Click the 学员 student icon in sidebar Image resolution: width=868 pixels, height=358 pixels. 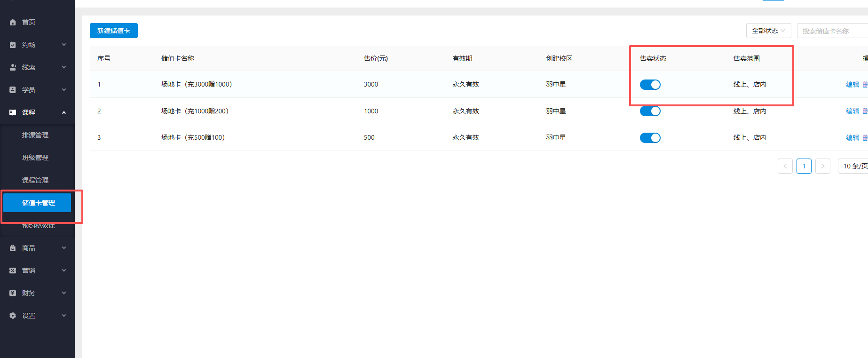(13, 90)
